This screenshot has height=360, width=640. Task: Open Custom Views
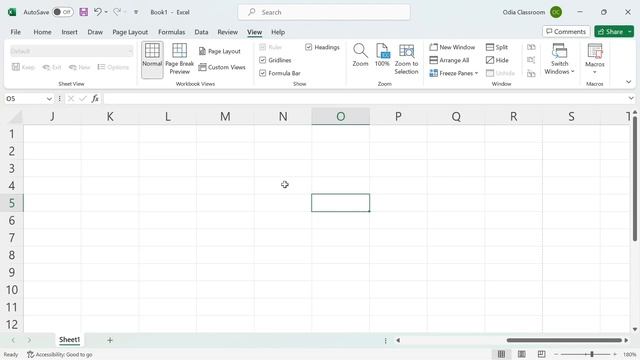coord(222,67)
